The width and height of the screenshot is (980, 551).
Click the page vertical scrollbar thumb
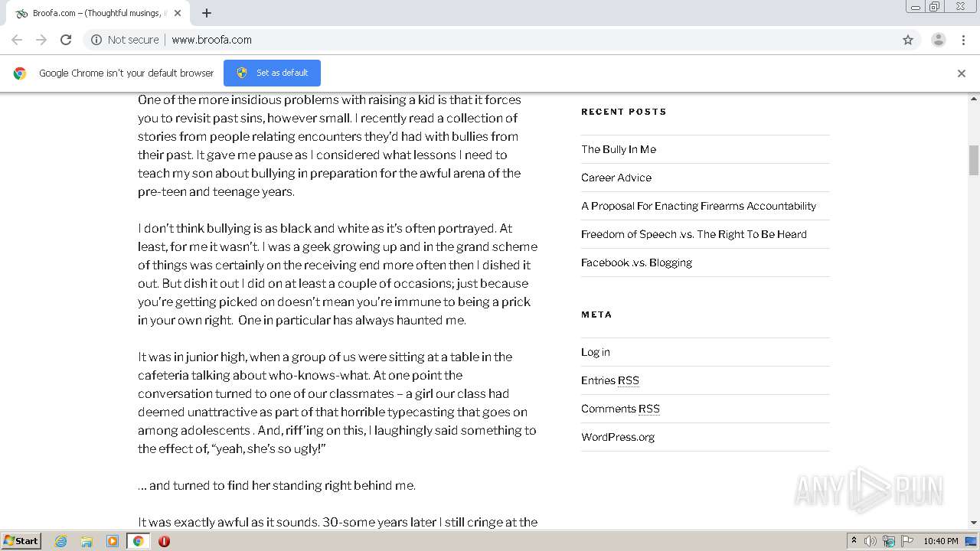974,160
